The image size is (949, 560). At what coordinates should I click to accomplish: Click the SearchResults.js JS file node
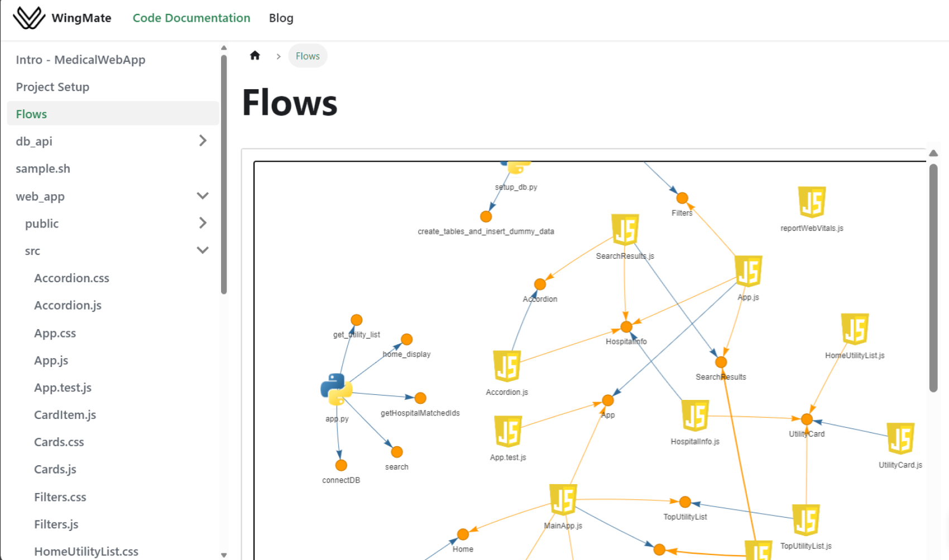pyautogui.click(x=625, y=230)
